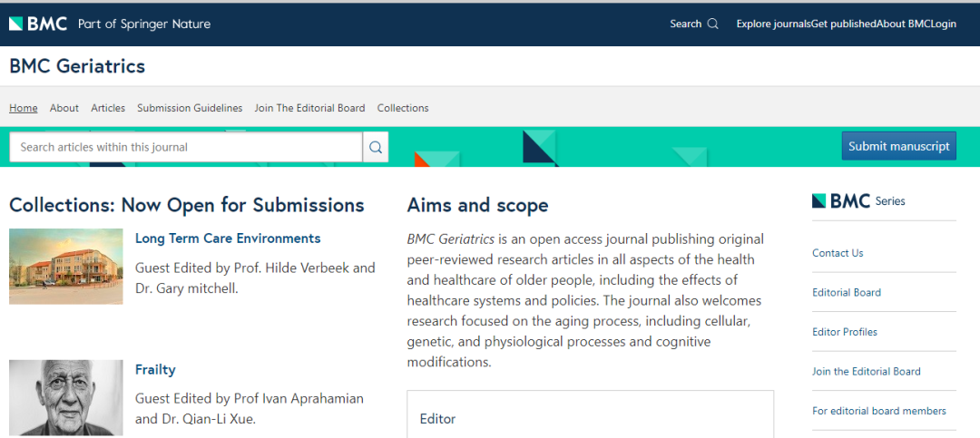Open the Long Term Care Environments link
Image resolution: width=980 pixels, height=438 pixels.
[228, 238]
